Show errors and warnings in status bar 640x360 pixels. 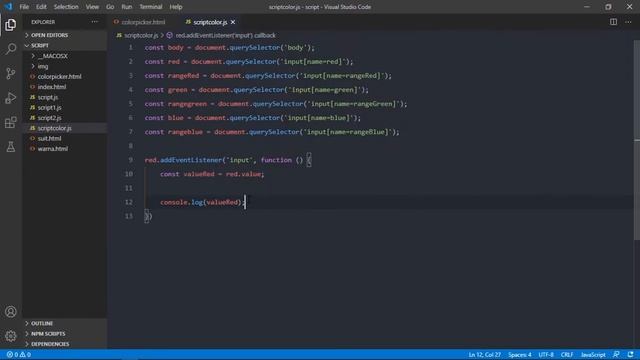click(19, 355)
